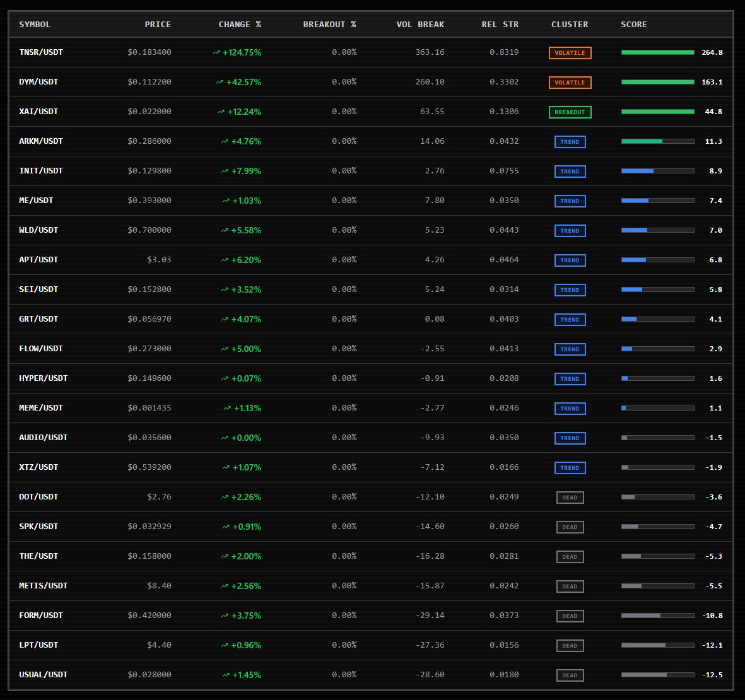The image size is (745, 700).
Task: Select the WLD/USDT symbol
Action: click(38, 230)
